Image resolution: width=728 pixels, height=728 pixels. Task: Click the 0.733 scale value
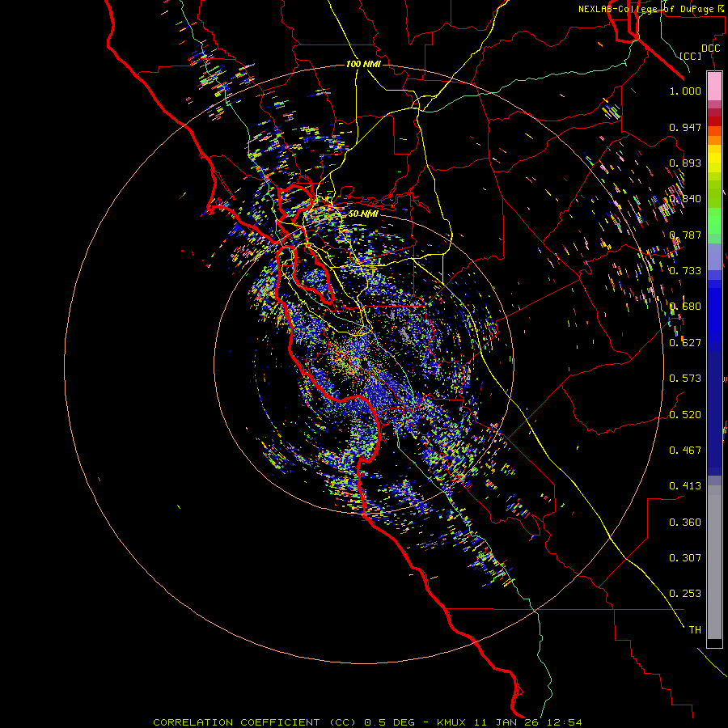click(685, 271)
